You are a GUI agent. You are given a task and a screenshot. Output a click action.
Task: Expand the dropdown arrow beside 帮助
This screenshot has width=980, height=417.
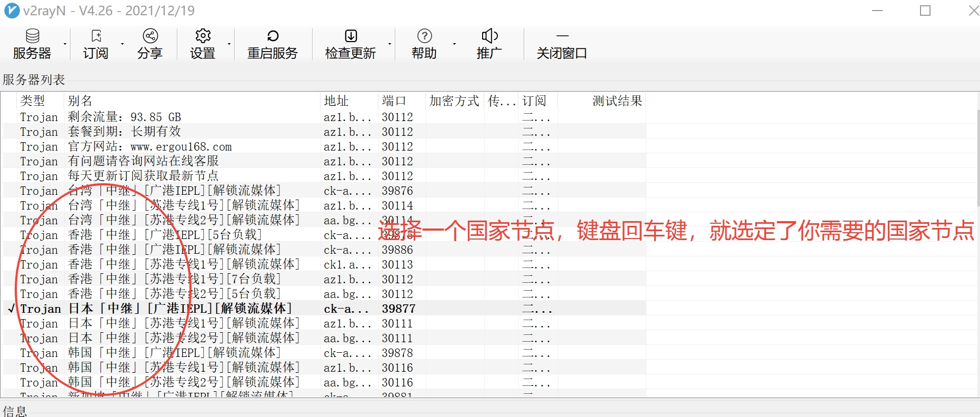click(x=454, y=44)
